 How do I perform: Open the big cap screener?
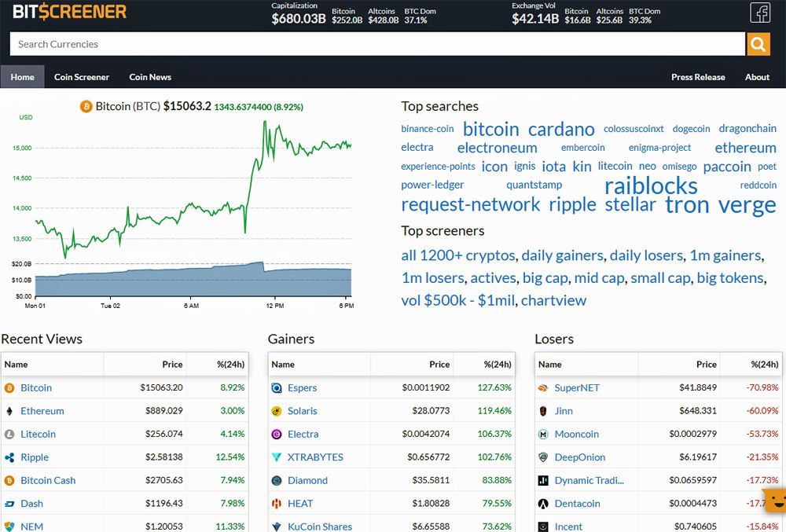click(x=545, y=278)
